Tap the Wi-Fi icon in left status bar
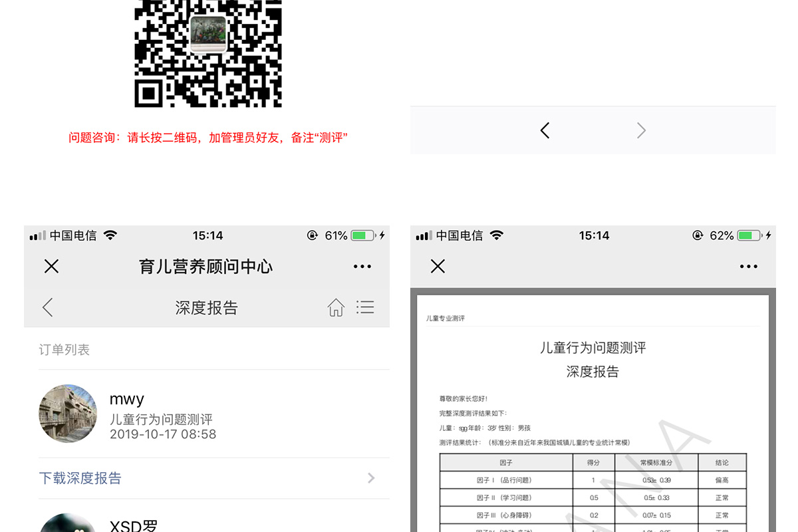The image size is (798, 532). click(110, 235)
